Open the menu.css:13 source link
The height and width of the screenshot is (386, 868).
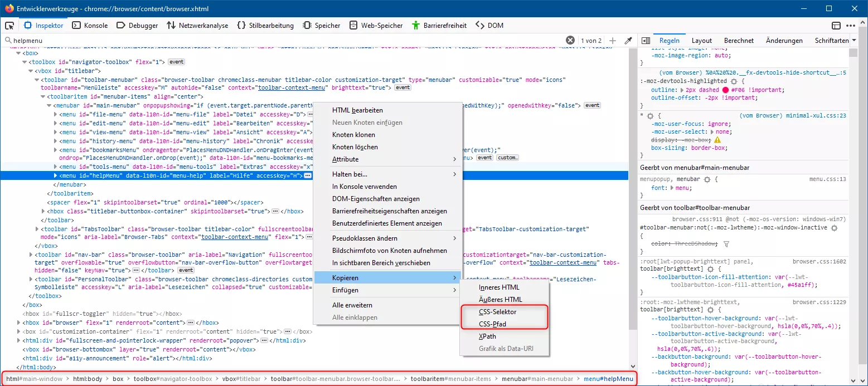click(827, 179)
